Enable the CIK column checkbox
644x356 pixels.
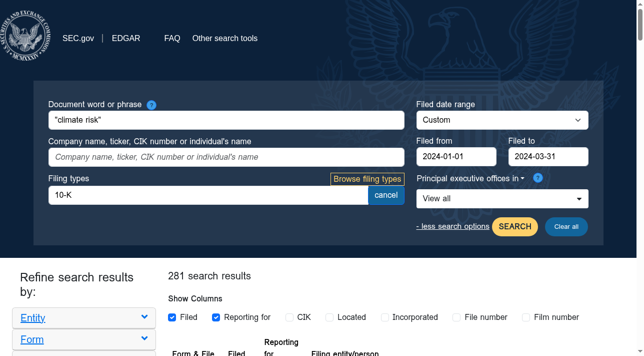(x=289, y=317)
